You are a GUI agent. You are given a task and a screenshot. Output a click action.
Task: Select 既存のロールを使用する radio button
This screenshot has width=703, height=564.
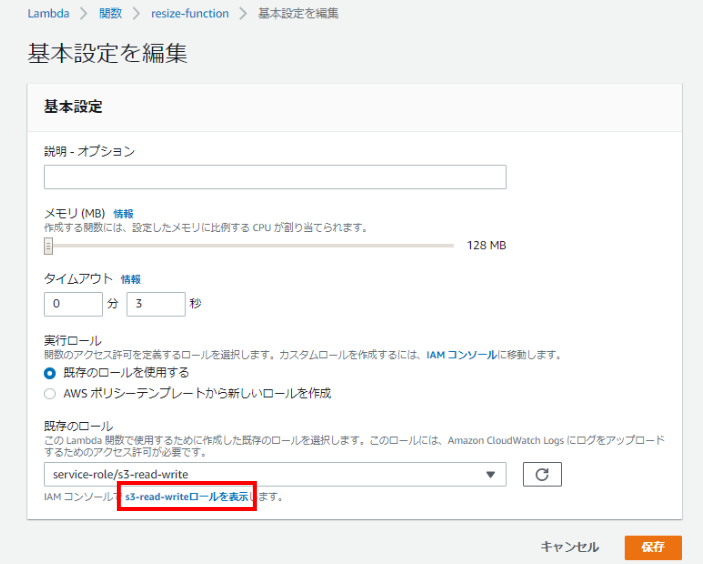pyautogui.click(x=50, y=373)
